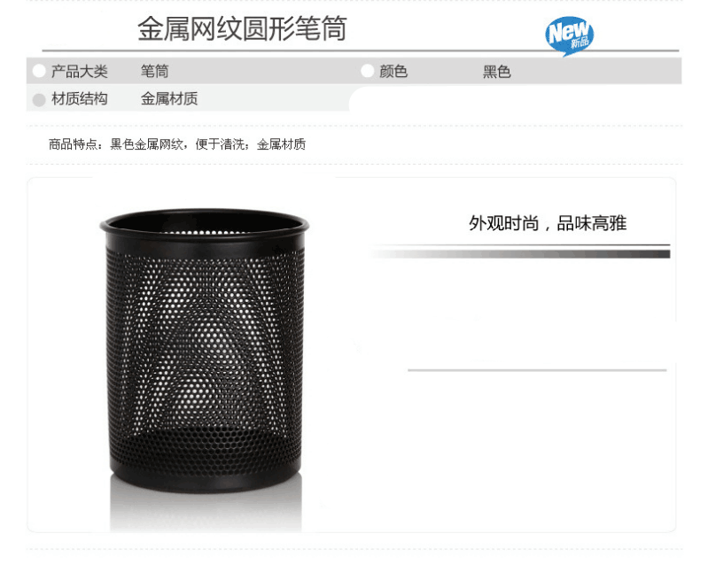Click the blue New 新品 badge
The height and width of the screenshot is (588, 708).
point(569,35)
